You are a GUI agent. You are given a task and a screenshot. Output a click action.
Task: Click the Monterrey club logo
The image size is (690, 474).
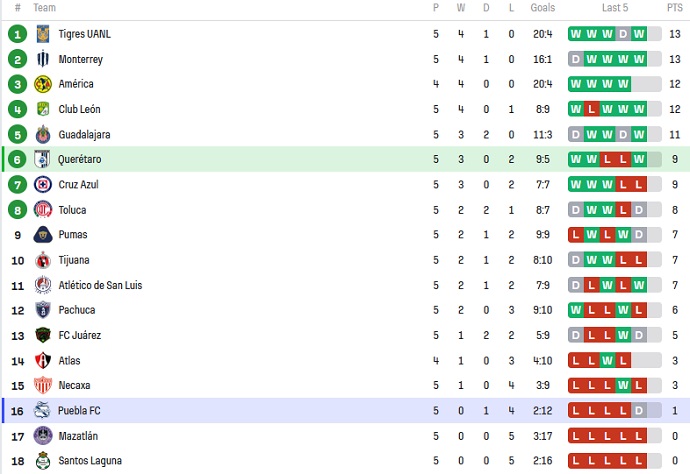coord(42,59)
